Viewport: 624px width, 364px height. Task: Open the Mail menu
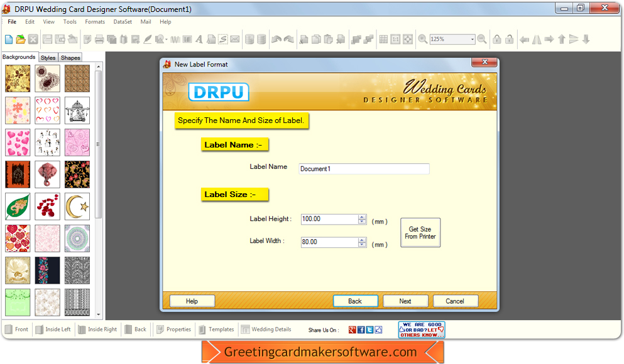pyautogui.click(x=146, y=22)
